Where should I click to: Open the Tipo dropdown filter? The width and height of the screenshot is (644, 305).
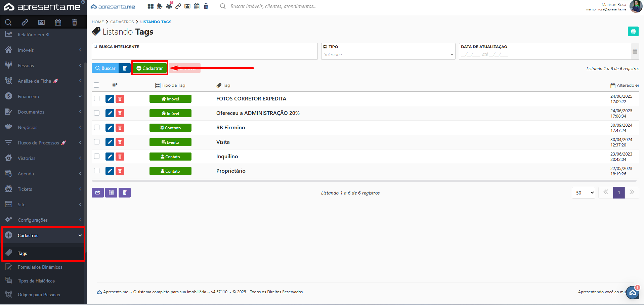[388, 54]
